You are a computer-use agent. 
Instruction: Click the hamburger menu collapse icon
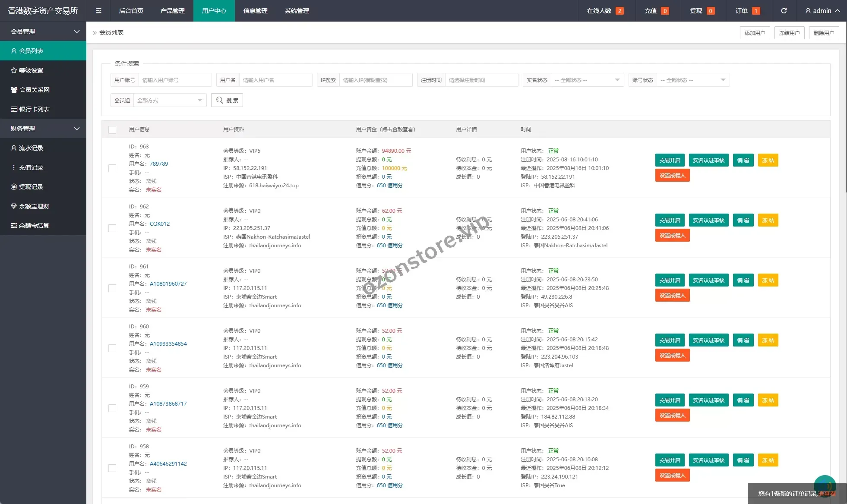pos(98,11)
